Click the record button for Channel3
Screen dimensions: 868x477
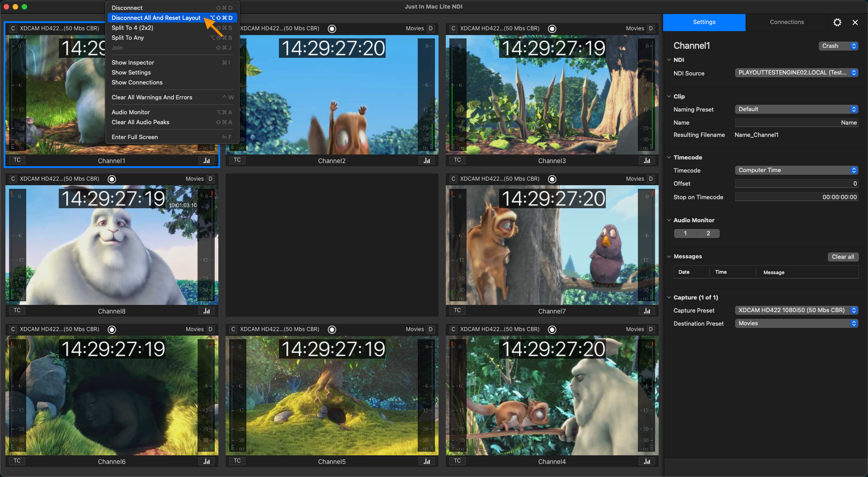(552, 28)
